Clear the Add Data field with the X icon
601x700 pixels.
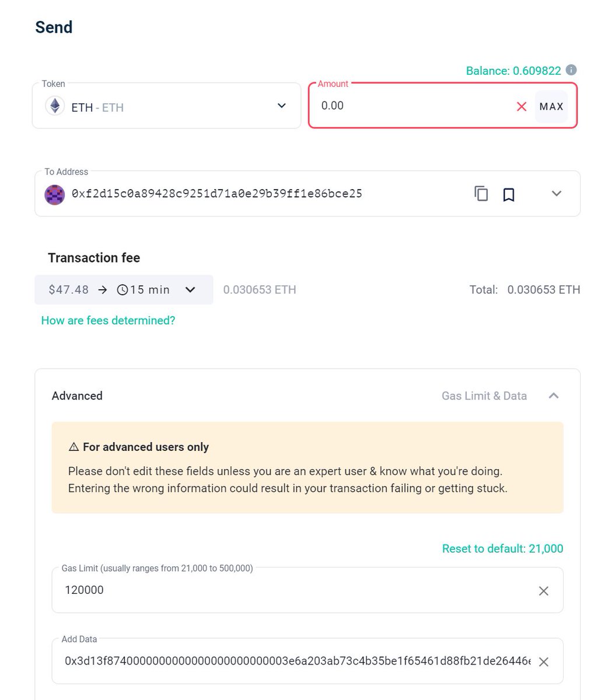pos(543,662)
